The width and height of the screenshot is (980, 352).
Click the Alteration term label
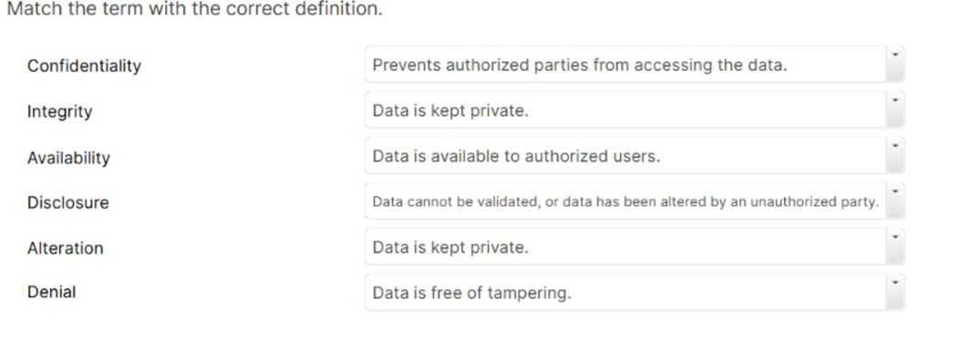click(x=65, y=248)
